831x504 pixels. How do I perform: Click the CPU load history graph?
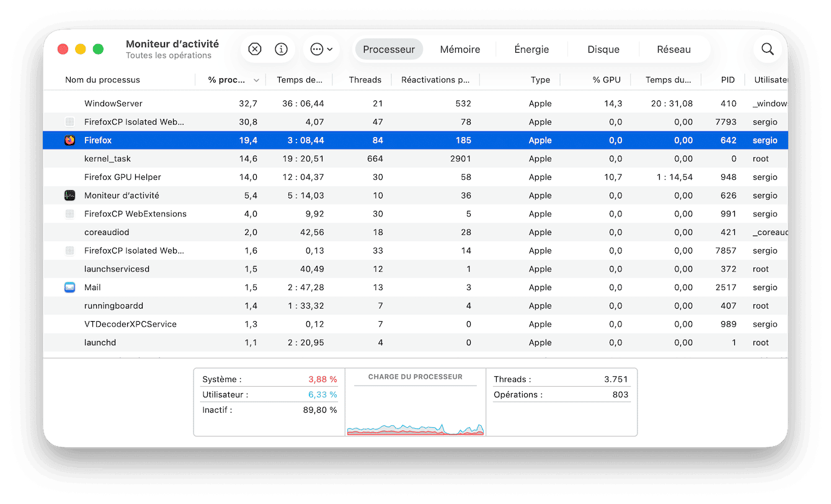pos(416,411)
